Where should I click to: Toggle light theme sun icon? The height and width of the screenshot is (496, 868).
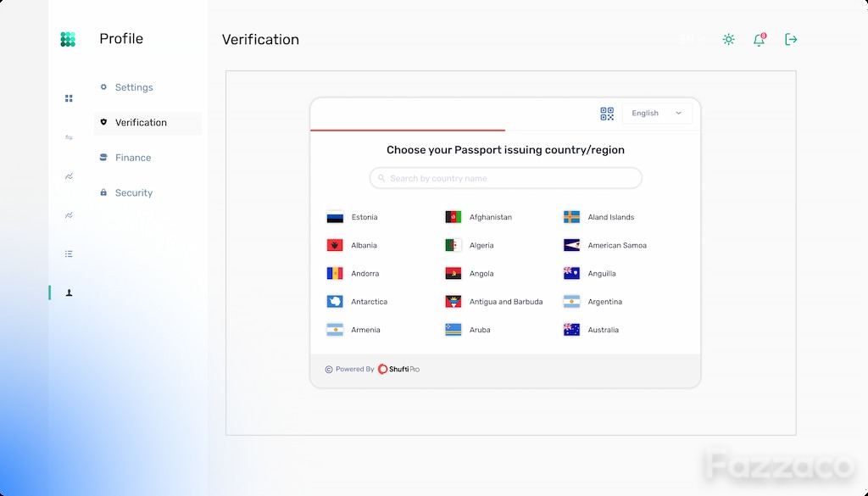pyautogui.click(x=728, y=39)
